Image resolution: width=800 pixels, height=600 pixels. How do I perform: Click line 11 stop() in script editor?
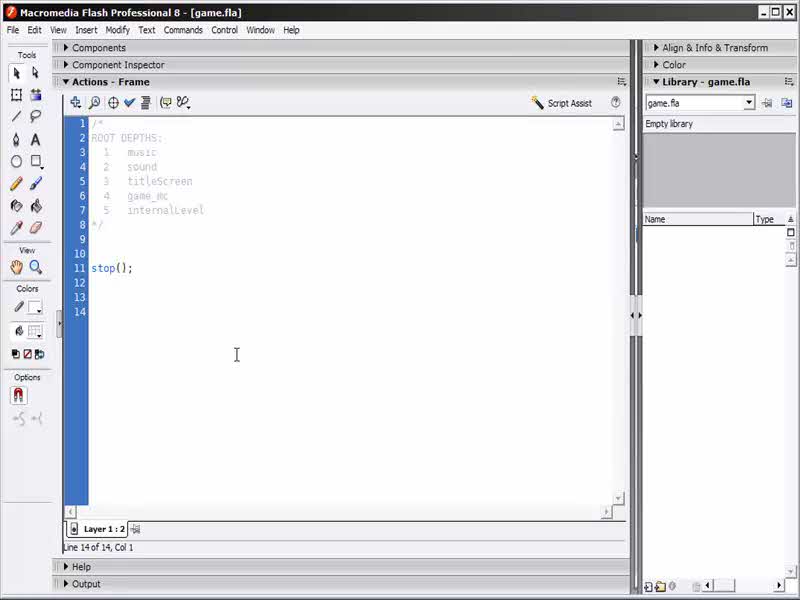pyautogui.click(x=111, y=268)
